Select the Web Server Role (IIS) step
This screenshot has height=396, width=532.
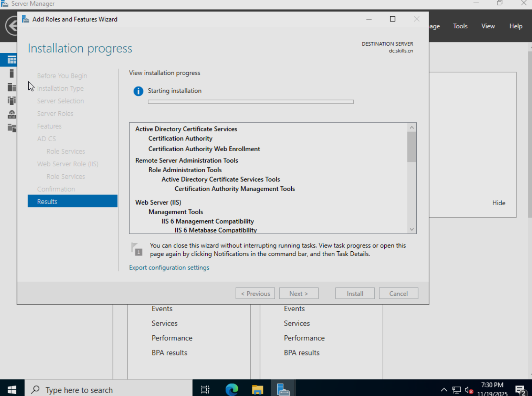coord(68,164)
